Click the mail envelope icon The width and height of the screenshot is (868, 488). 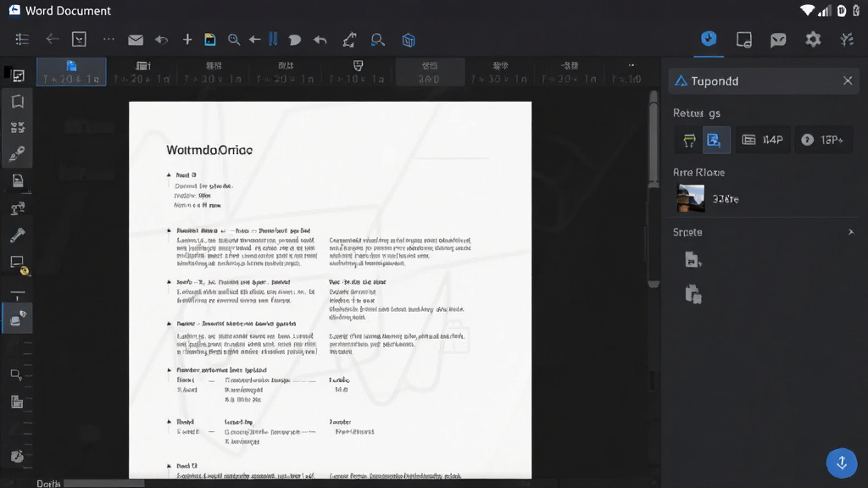tap(136, 40)
